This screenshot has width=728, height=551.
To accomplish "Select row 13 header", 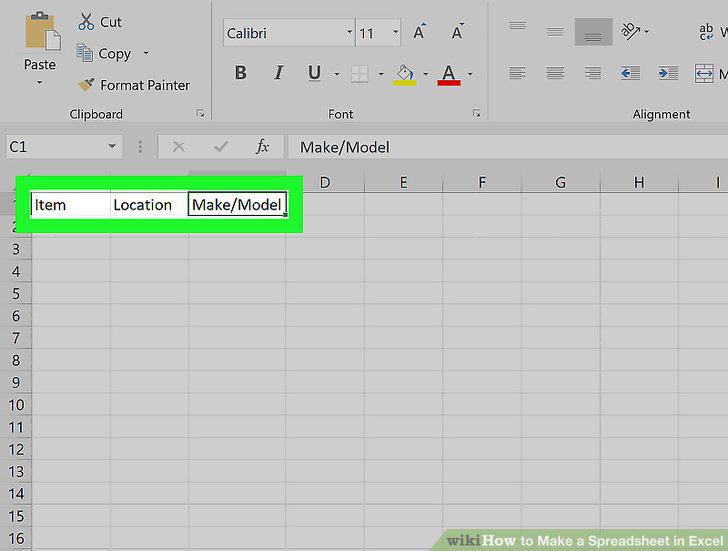I will [16, 472].
